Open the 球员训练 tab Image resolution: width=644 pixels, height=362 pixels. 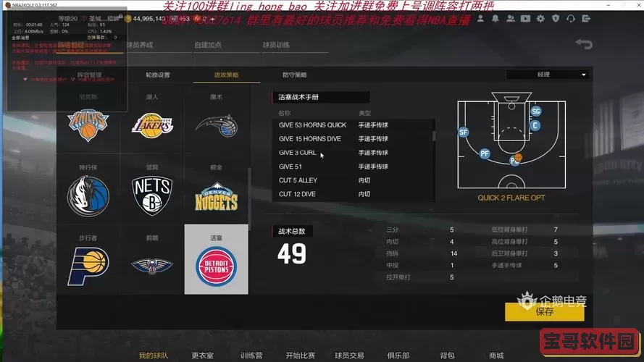click(276, 45)
